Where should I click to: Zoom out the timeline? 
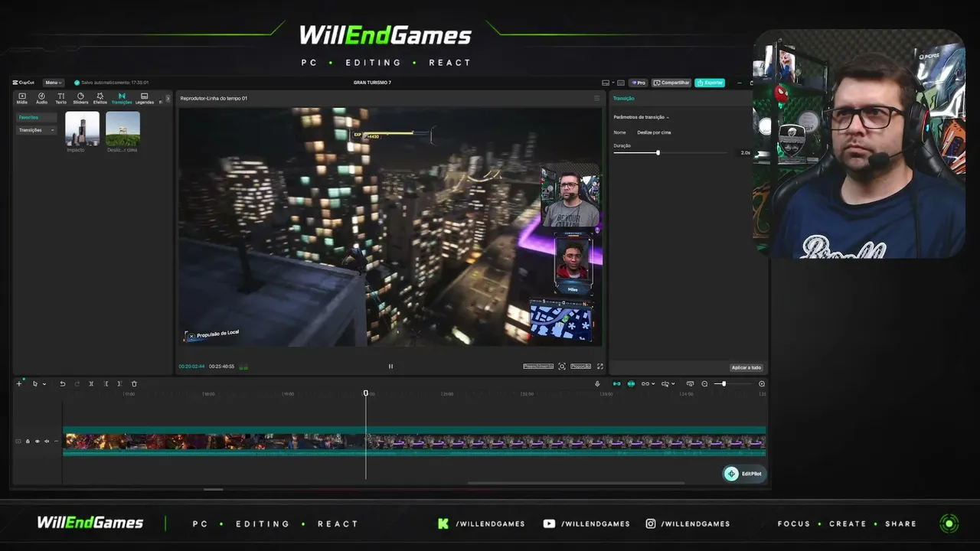coord(705,383)
